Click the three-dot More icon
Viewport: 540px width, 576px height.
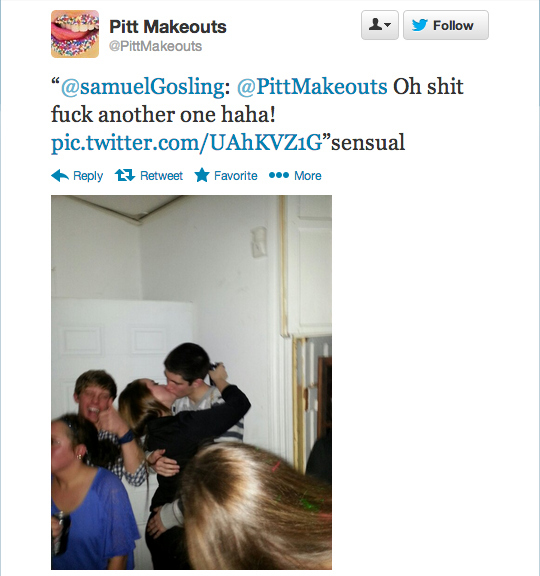tap(279, 175)
